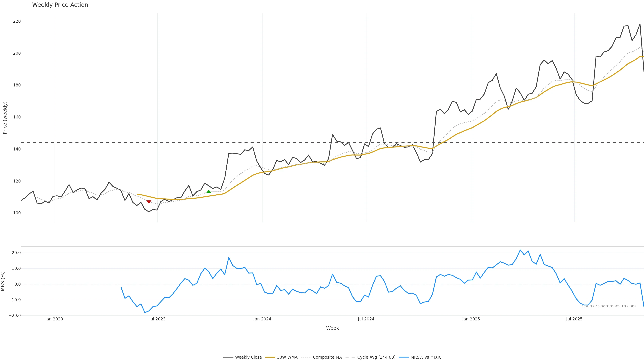Click the blue MRS% legend line
Image resolution: width=644 pixels, height=362 pixels.
pyautogui.click(x=404, y=357)
